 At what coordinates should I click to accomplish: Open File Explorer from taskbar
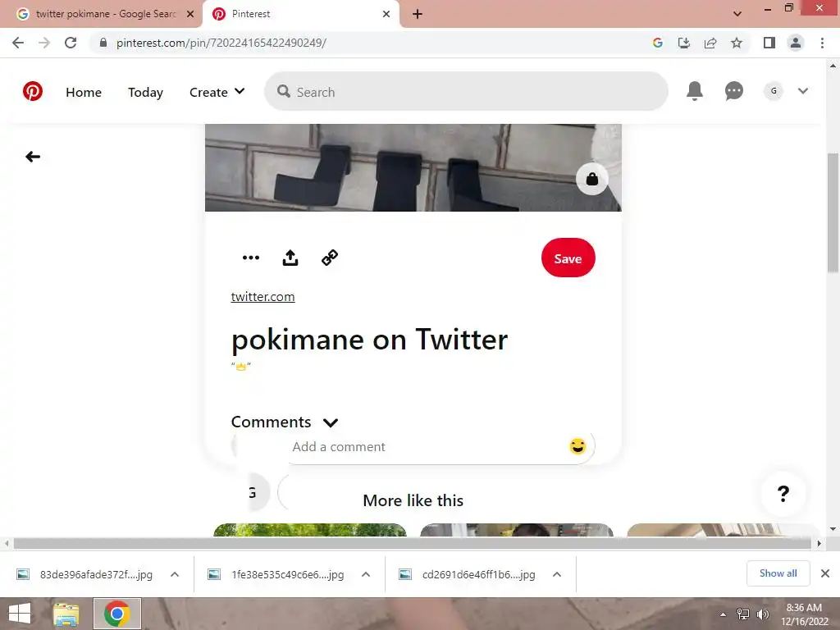tap(66, 614)
